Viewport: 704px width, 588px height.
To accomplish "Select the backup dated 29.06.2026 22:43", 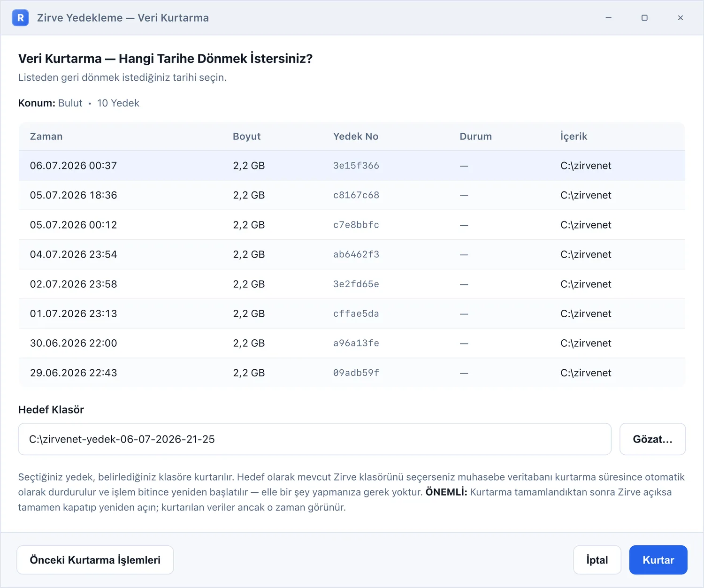I will [352, 373].
